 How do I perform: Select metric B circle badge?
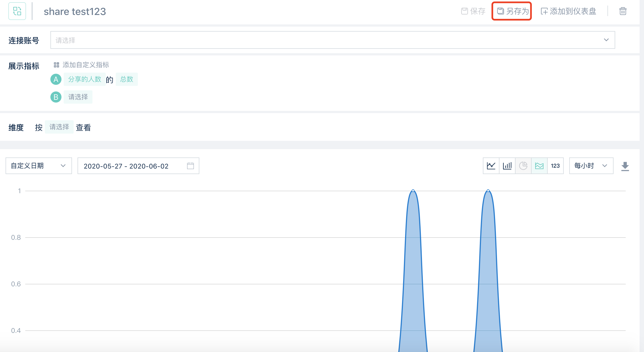pyautogui.click(x=56, y=97)
